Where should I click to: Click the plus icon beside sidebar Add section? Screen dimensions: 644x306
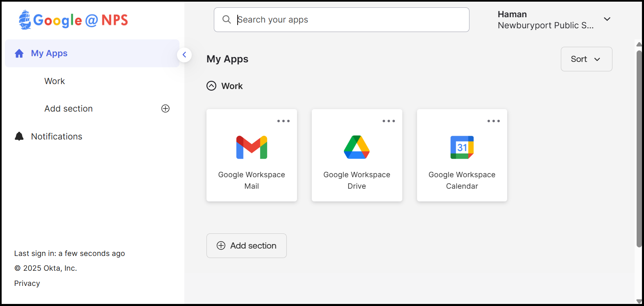coord(166,109)
